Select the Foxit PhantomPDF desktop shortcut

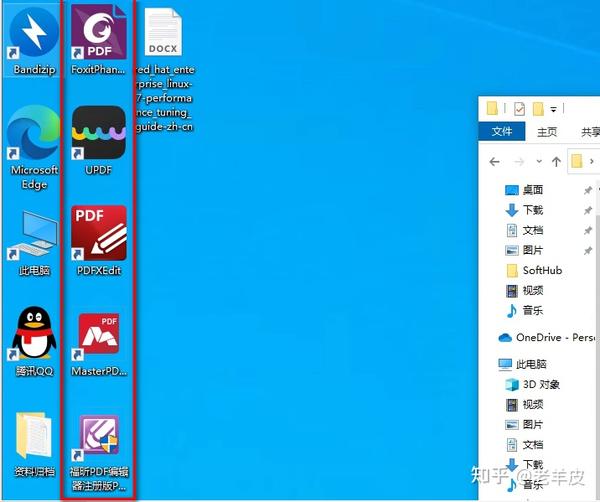click(x=99, y=39)
